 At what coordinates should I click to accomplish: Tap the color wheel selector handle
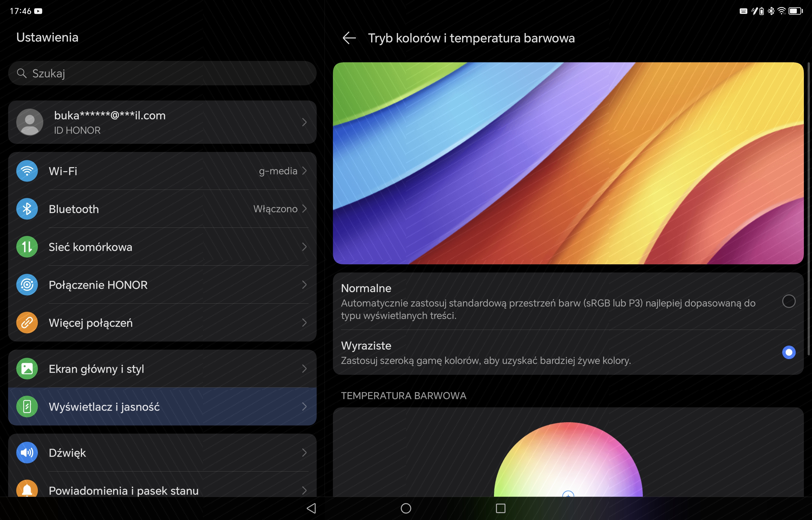pyautogui.click(x=568, y=494)
